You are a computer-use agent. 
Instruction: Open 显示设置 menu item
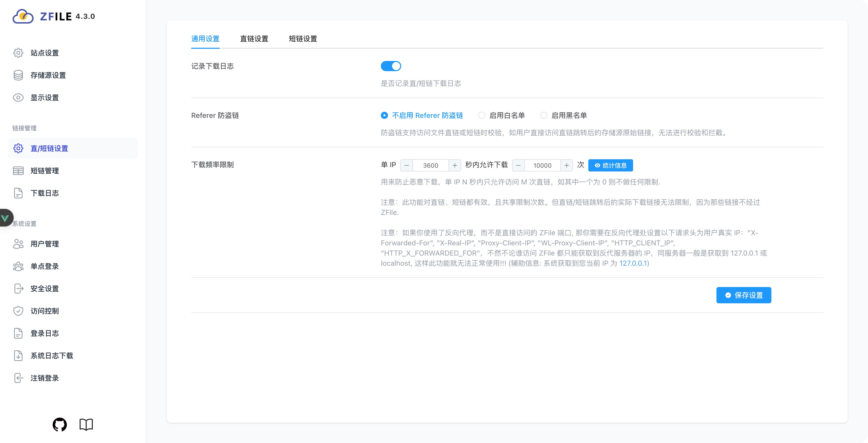[x=73, y=98]
